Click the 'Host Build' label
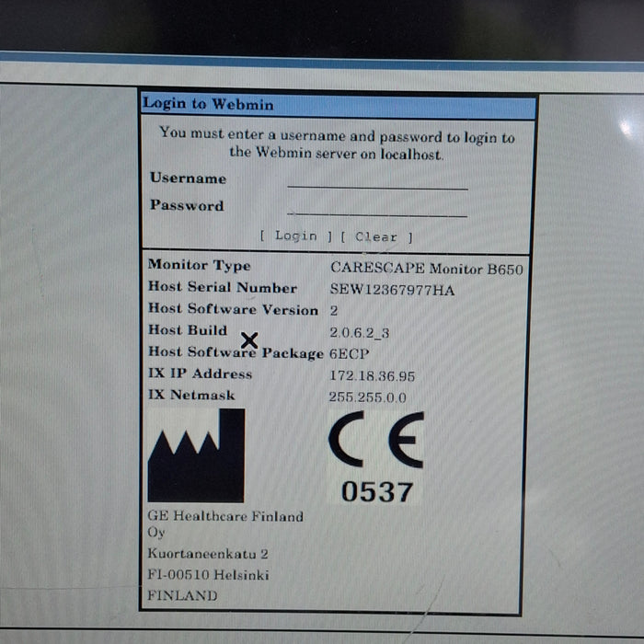 [x=188, y=329]
